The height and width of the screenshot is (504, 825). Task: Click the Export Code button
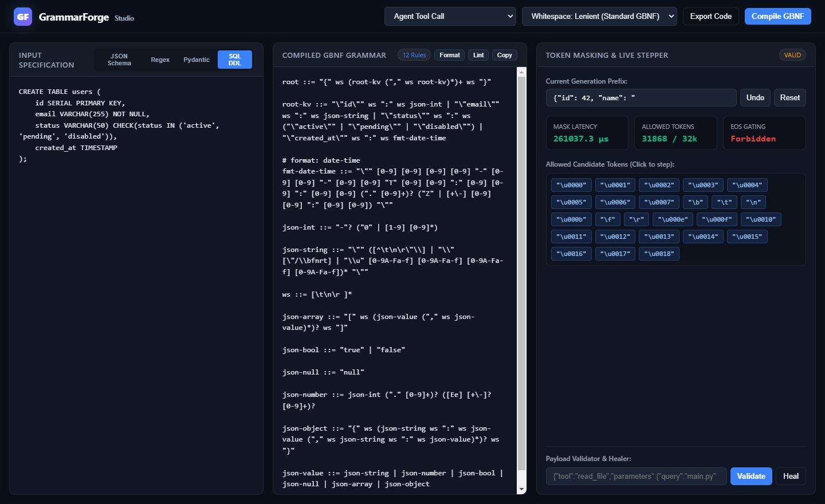711,16
